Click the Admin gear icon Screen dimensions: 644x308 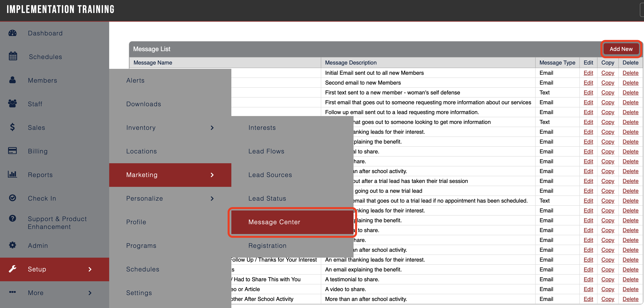pyautogui.click(x=12, y=245)
